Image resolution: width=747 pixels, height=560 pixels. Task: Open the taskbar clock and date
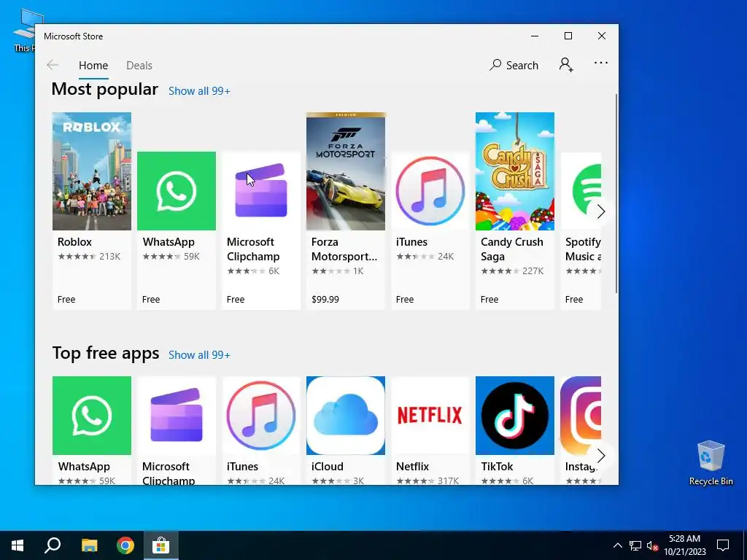click(684, 545)
